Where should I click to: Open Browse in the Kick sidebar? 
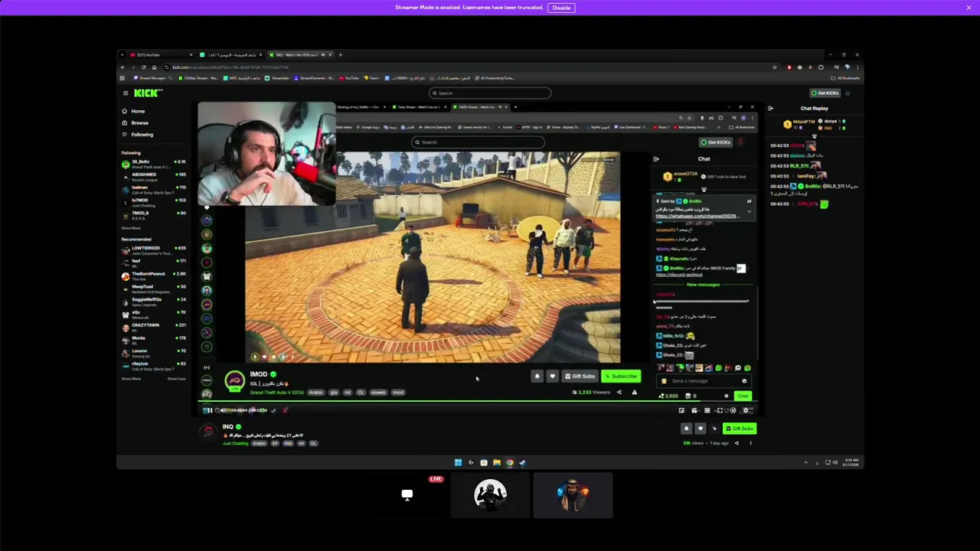pyautogui.click(x=139, y=122)
